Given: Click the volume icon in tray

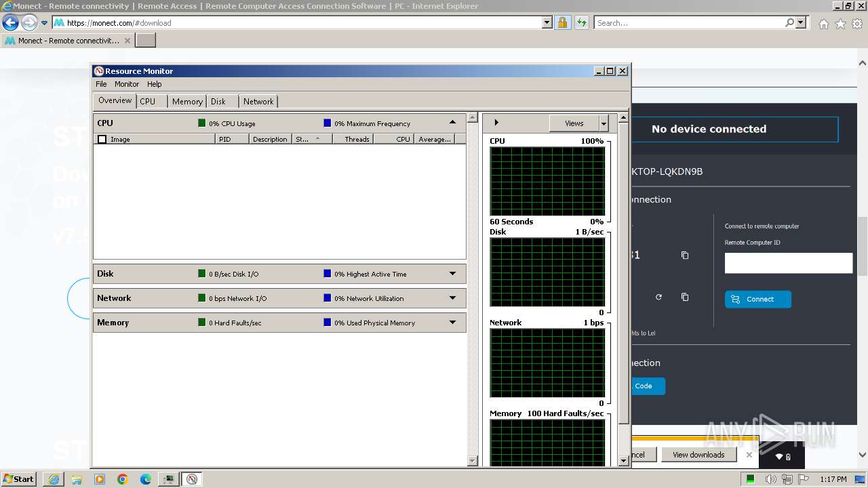Looking at the screenshot, I should [x=770, y=479].
